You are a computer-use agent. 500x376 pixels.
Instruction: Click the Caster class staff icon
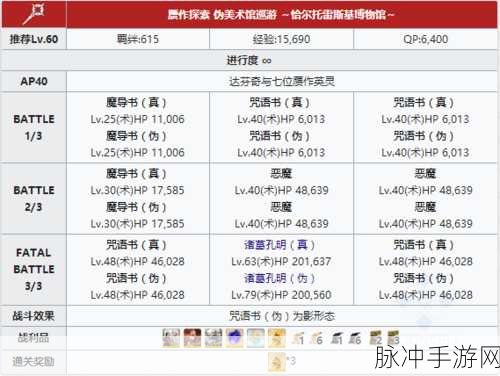34,14
